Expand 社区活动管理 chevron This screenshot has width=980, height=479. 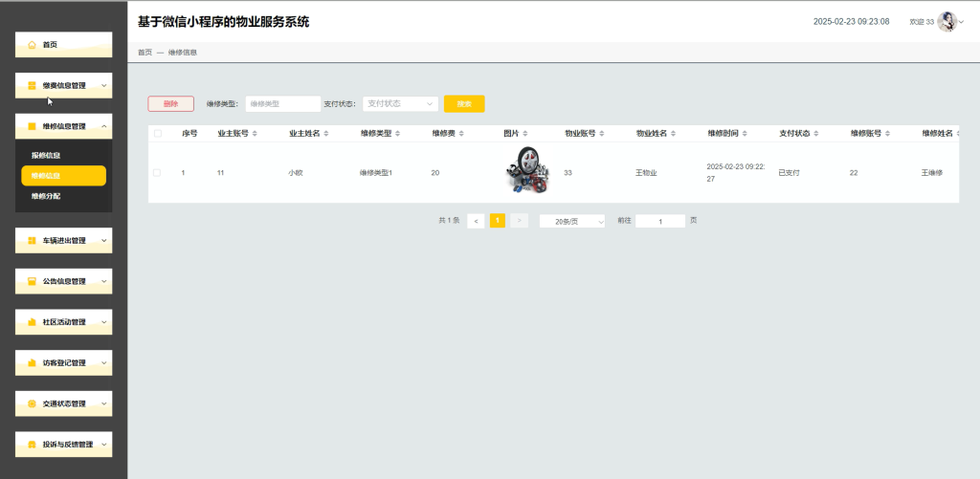[103, 322]
